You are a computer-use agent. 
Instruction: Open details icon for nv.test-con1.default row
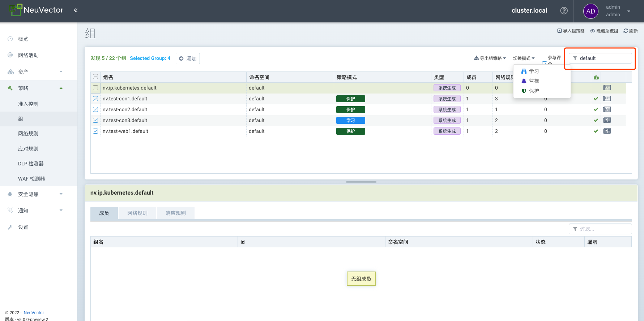pos(607,99)
